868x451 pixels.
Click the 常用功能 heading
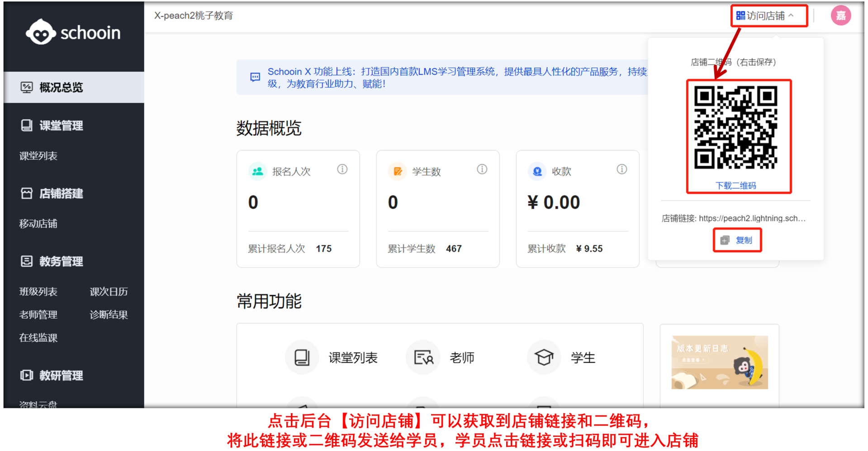[x=269, y=301]
